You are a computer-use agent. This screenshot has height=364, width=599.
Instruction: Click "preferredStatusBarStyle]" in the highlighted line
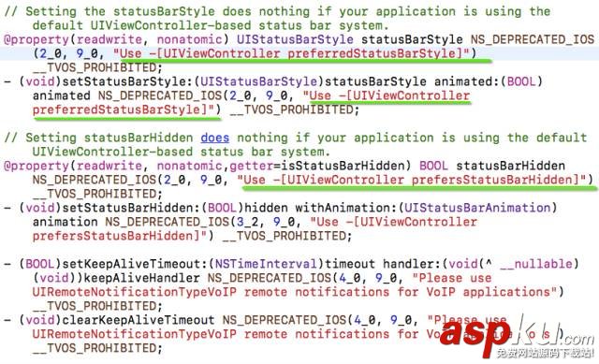[375, 53]
